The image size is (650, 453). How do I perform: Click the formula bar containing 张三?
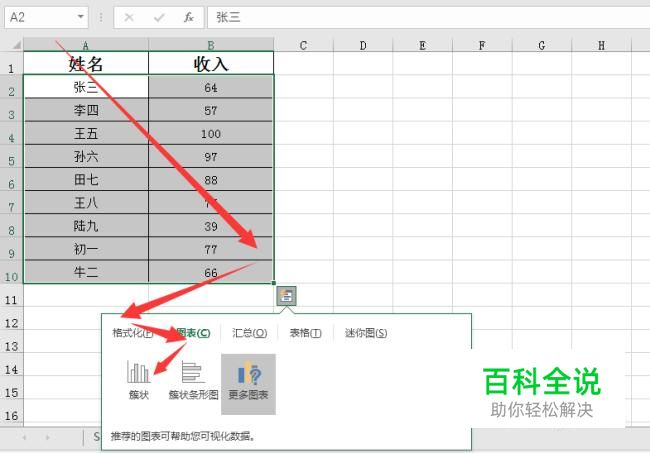pos(428,17)
